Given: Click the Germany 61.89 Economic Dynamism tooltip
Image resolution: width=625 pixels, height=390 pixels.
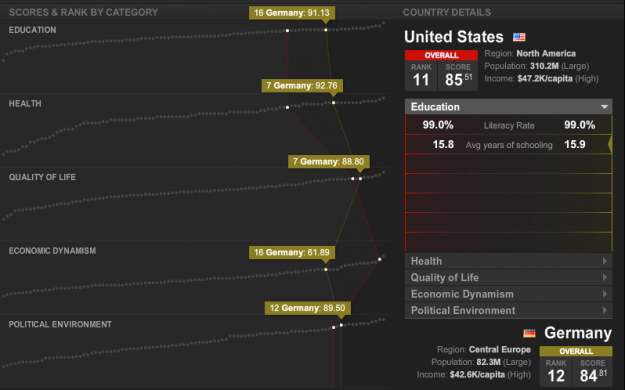Looking at the screenshot, I should point(292,252).
